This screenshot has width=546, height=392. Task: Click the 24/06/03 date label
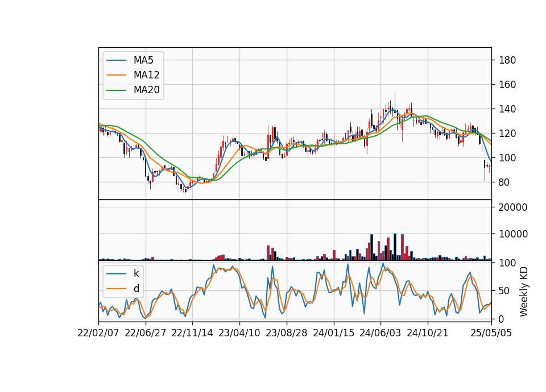[380, 333]
